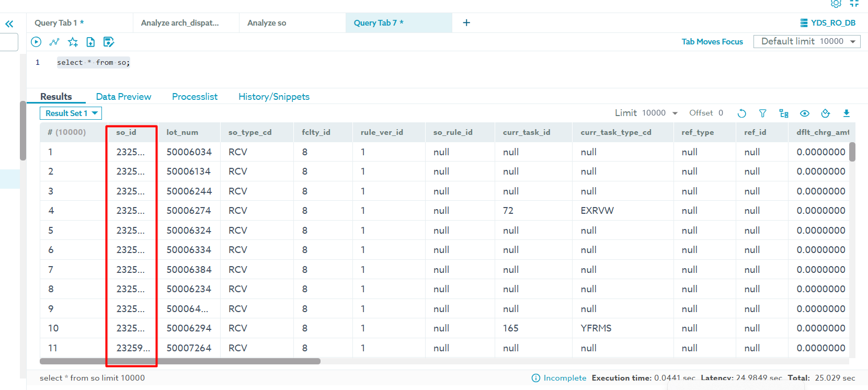This screenshot has height=390, width=868.
Task: Click the explain plan graph icon
Action: click(54, 42)
